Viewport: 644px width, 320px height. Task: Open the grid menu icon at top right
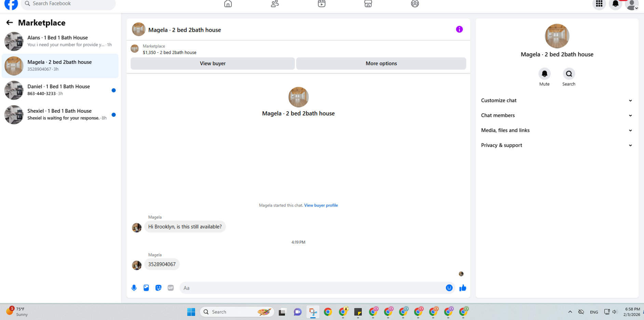(x=599, y=4)
